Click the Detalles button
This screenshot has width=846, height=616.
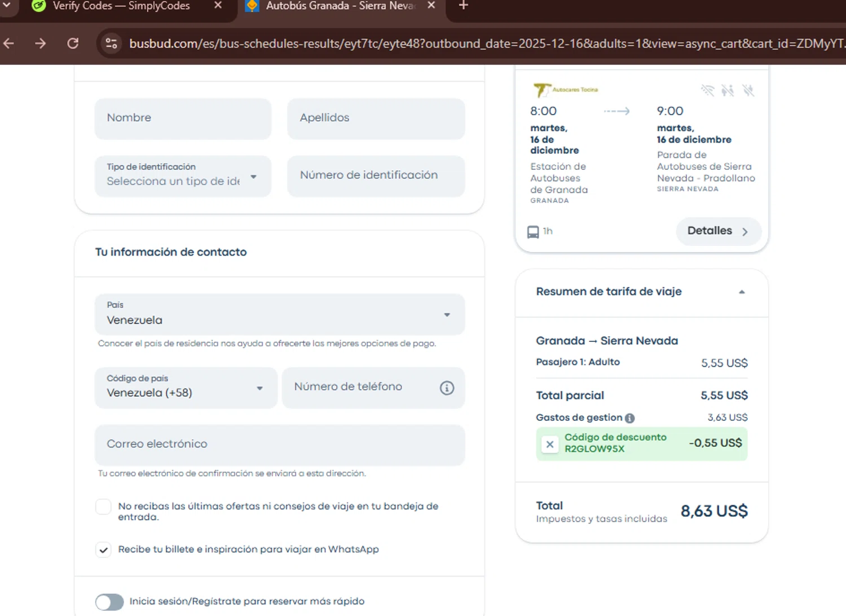coord(719,231)
